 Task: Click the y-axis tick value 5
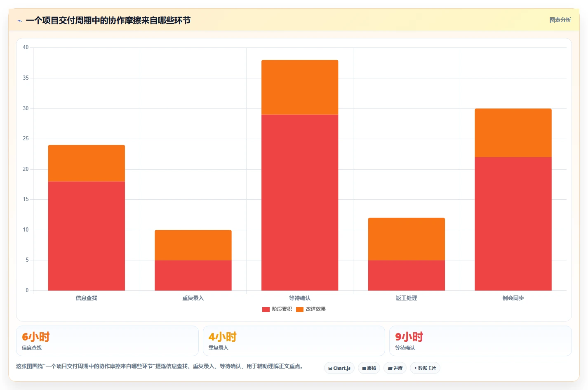[x=27, y=260]
